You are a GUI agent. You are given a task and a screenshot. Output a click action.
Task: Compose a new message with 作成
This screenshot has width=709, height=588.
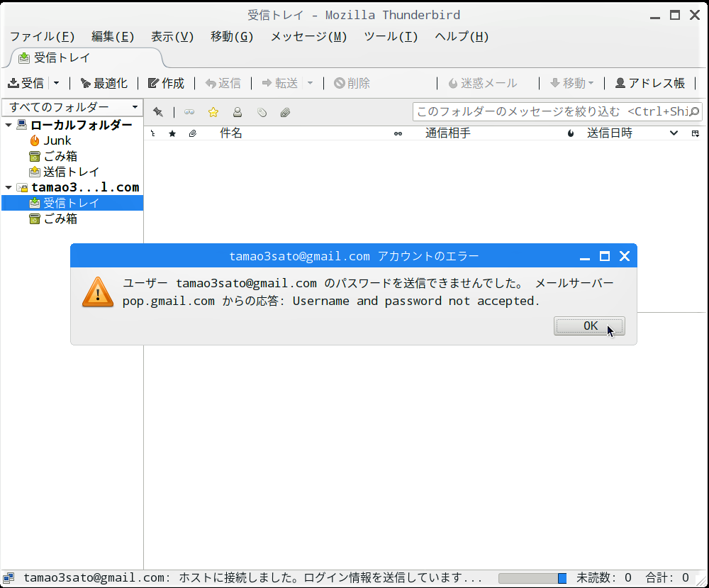[x=167, y=83]
